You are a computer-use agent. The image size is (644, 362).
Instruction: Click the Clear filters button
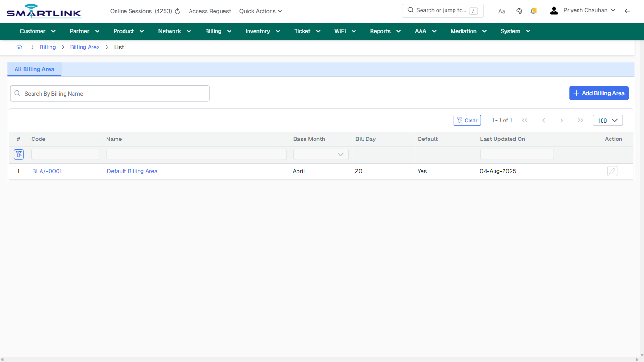(x=467, y=120)
